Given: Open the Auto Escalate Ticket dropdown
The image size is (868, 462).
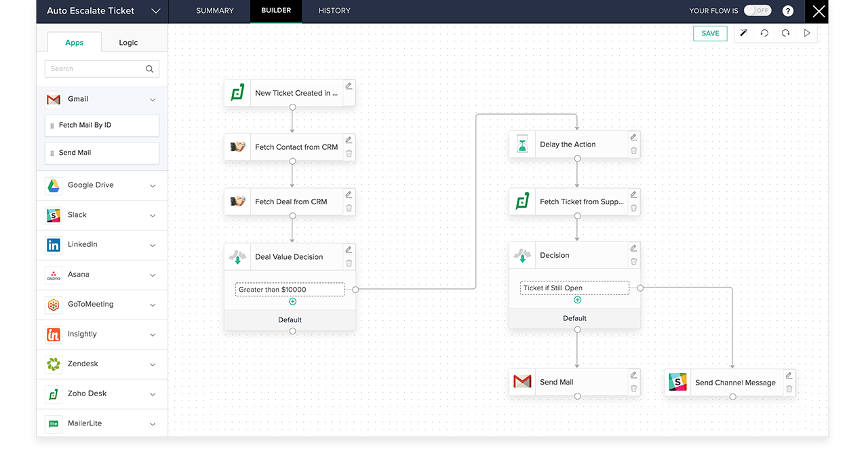Looking at the screenshot, I should click(155, 11).
